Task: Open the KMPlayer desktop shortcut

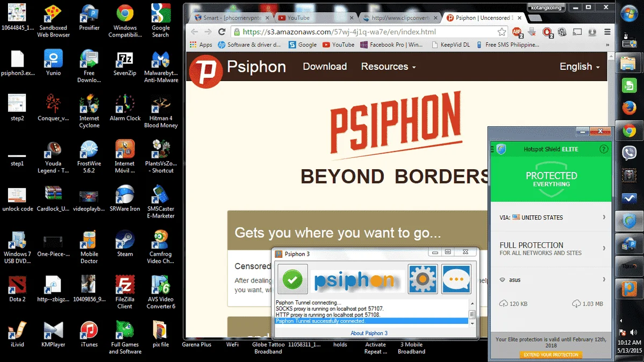Action: click(x=53, y=334)
